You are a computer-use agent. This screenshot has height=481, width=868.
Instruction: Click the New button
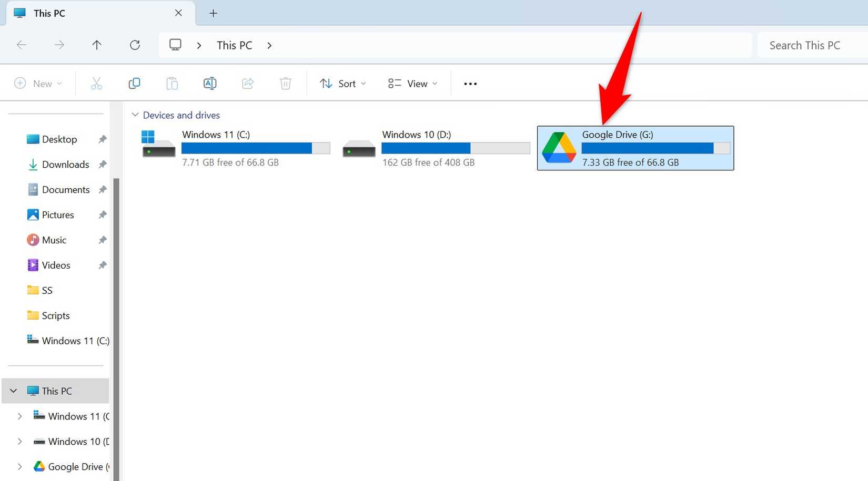[38, 83]
